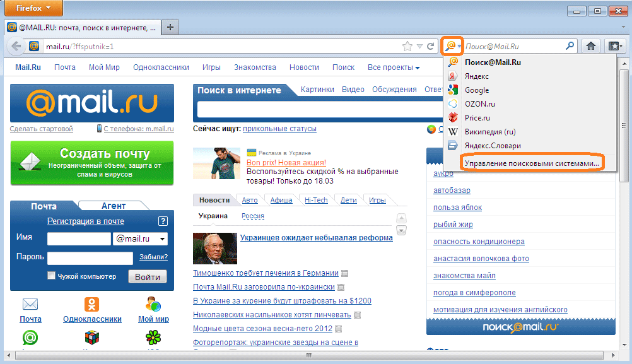
Task: Open the Регистрация в почте link
Action: click(85, 221)
